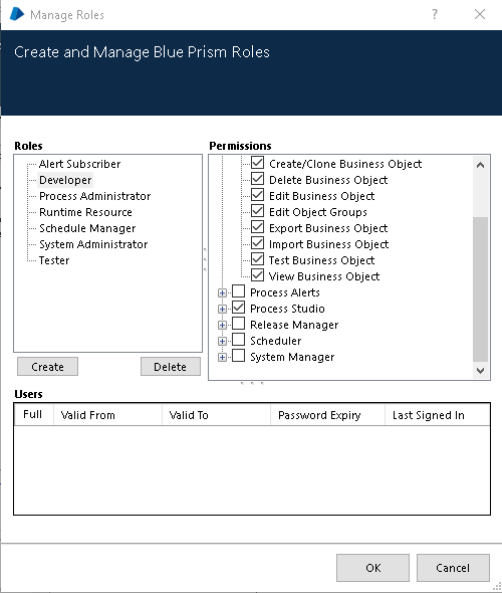The image size is (502, 593).
Task: Check the System Manager permission group
Action: (x=238, y=355)
